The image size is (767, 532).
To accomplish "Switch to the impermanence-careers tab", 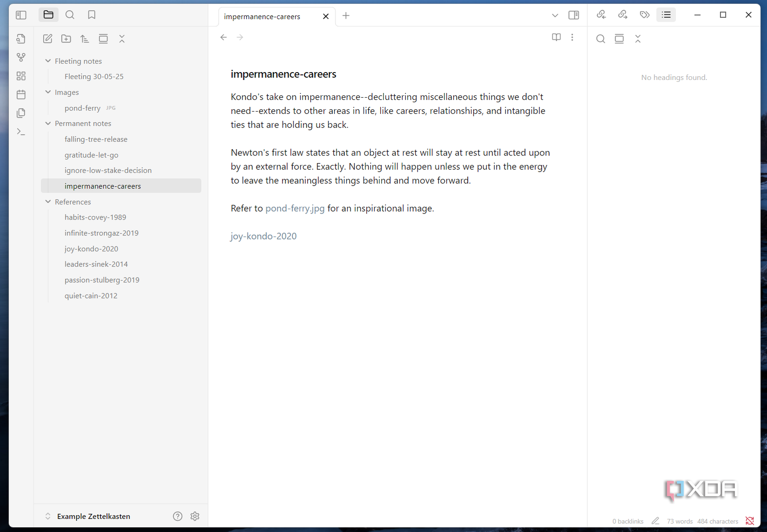I will tap(262, 16).
